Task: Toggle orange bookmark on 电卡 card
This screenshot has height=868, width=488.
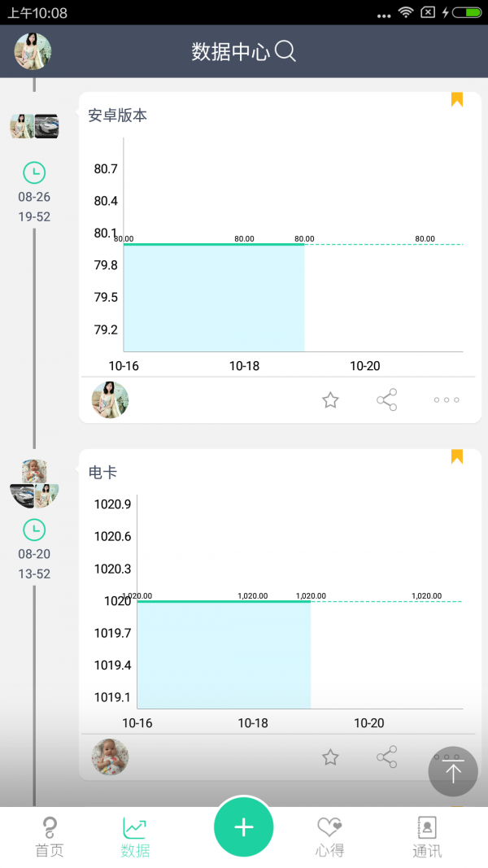Action: tap(457, 456)
